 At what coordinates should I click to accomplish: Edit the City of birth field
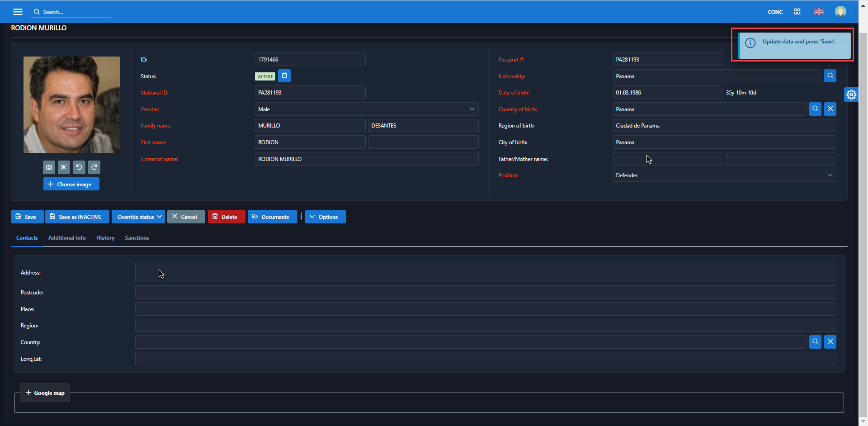click(724, 142)
